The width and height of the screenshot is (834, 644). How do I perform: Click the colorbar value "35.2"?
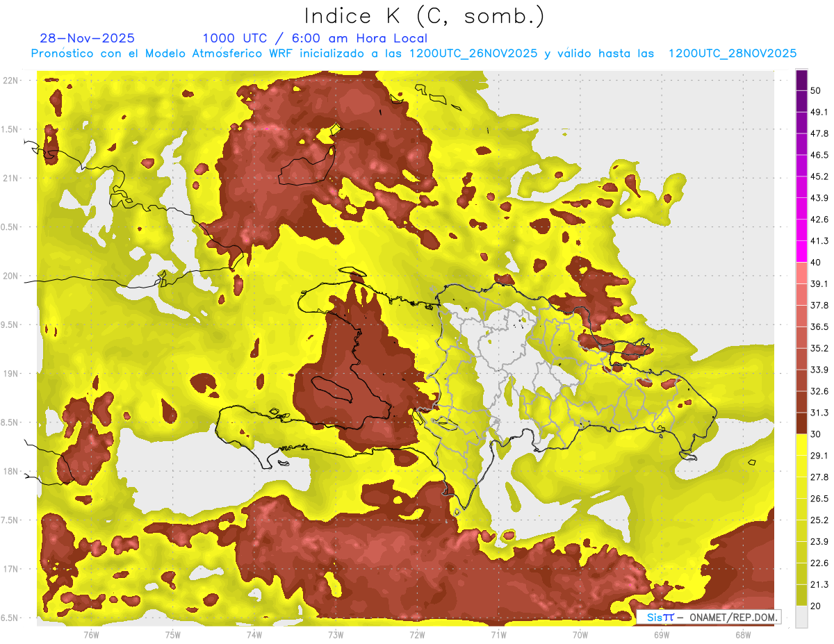tap(819, 348)
